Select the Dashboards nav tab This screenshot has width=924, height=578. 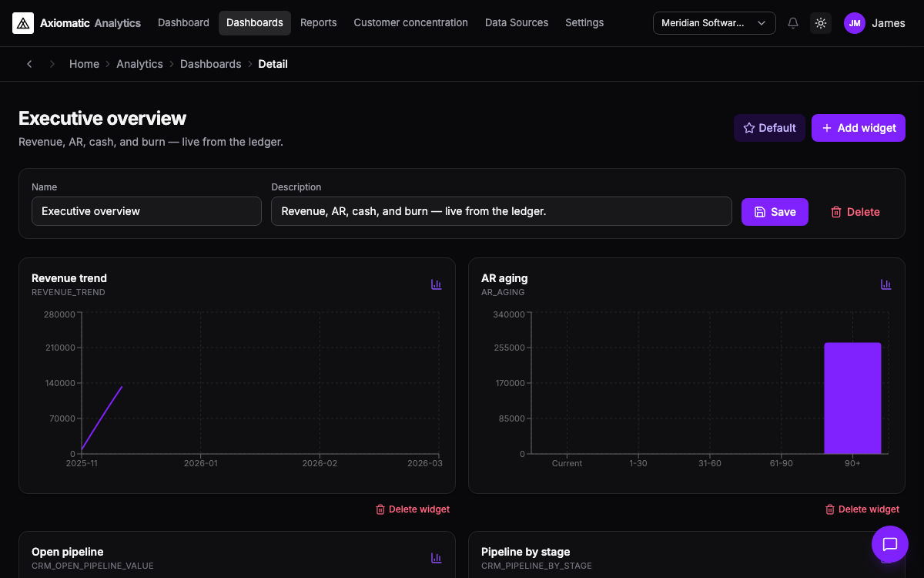pos(255,23)
